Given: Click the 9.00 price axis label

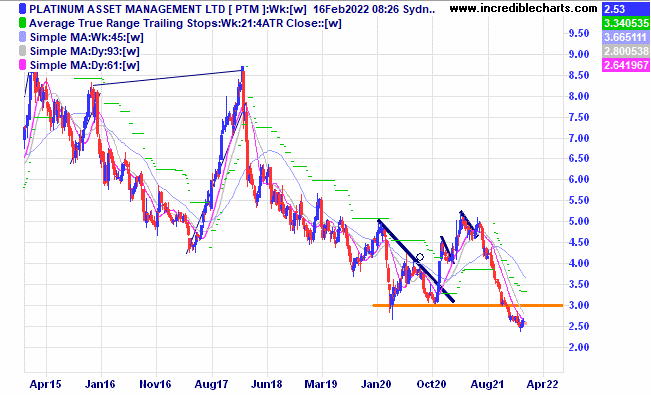Looking at the screenshot, I should click(579, 54).
